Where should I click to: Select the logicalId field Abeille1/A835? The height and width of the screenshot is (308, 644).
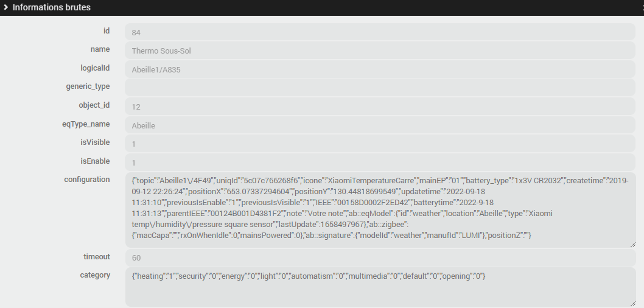380,69
